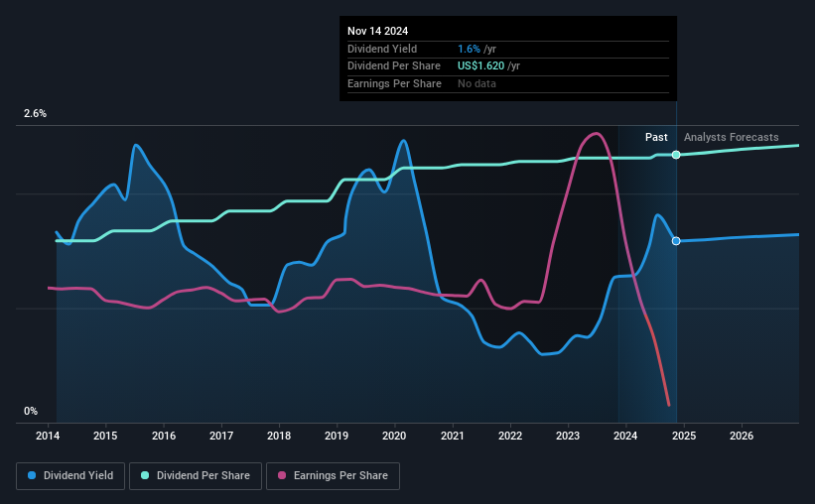Select the 2018 x-axis label
Image resolution: width=815 pixels, height=504 pixels.
pyautogui.click(x=279, y=436)
